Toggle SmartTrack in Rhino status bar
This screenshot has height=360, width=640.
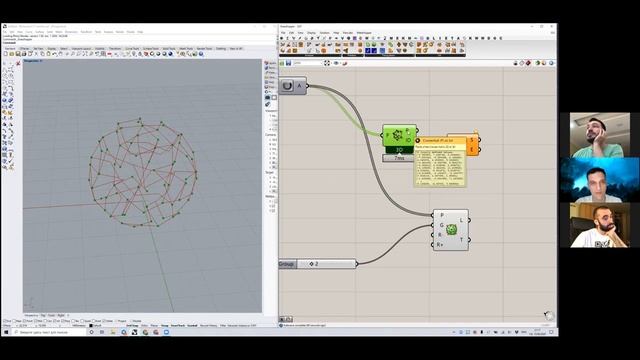click(x=178, y=326)
